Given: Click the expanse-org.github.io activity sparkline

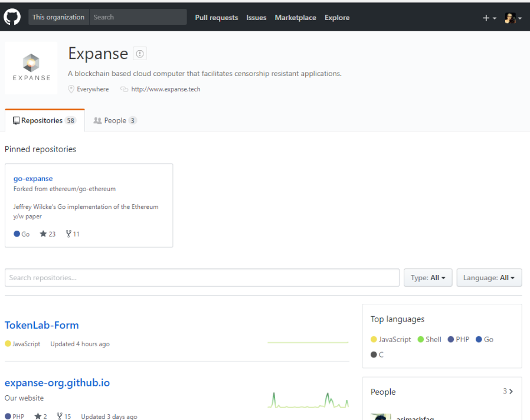Looking at the screenshot, I should click(x=308, y=400).
